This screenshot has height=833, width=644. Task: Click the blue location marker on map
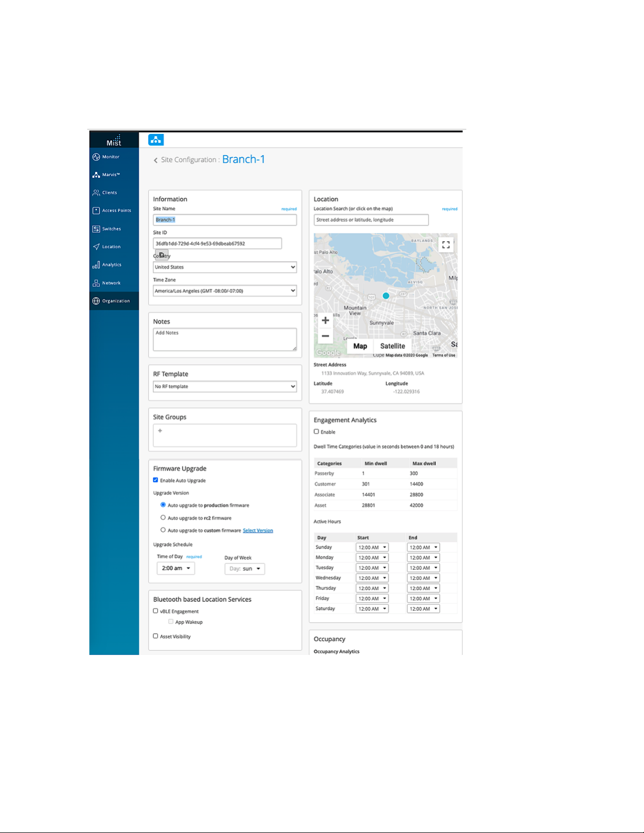point(386,296)
